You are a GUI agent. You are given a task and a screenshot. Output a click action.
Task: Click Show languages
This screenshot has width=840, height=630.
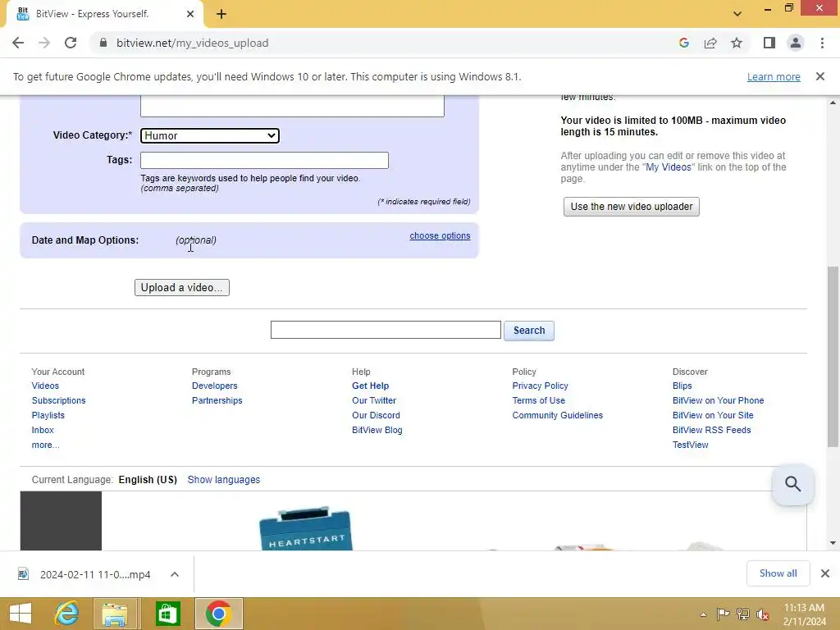tap(223, 480)
